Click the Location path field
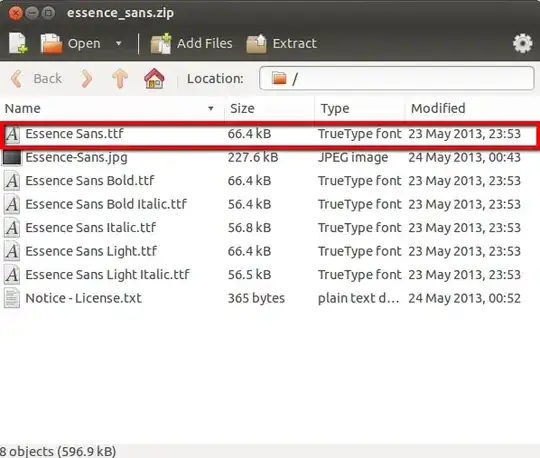Image resolution: width=540 pixels, height=458 pixels. (x=396, y=79)
